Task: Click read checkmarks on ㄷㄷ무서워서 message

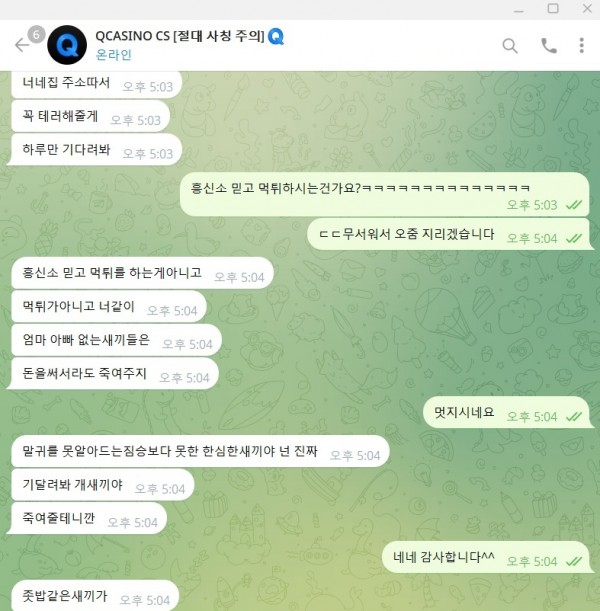Action: [574, 238]
